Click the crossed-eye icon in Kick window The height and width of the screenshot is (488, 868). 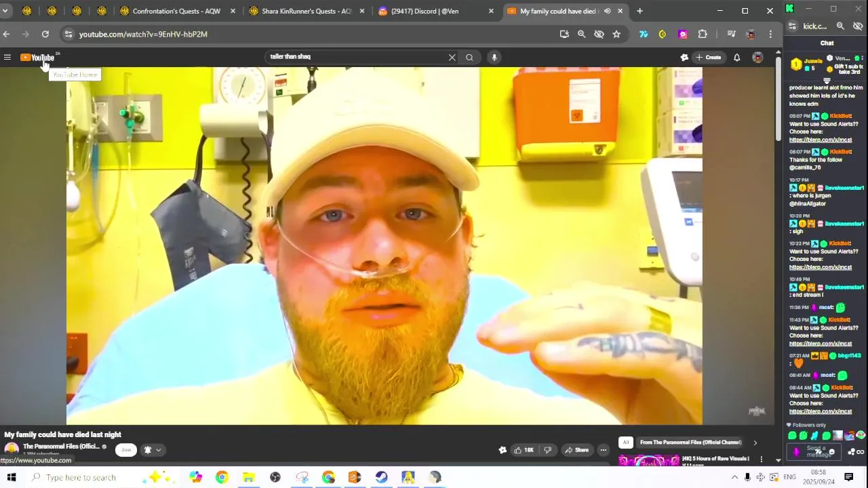[x=858, y=26]
